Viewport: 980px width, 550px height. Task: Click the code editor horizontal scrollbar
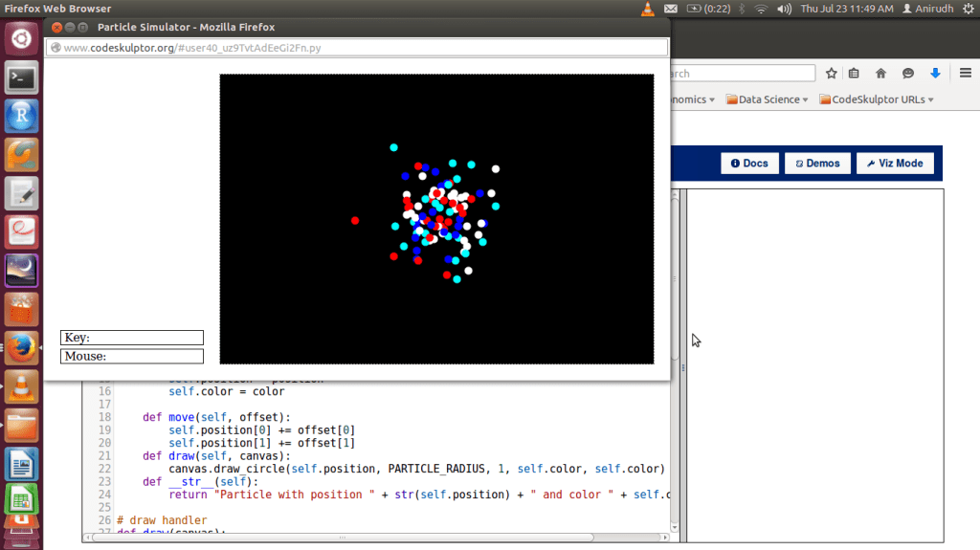tap(342, 538)
